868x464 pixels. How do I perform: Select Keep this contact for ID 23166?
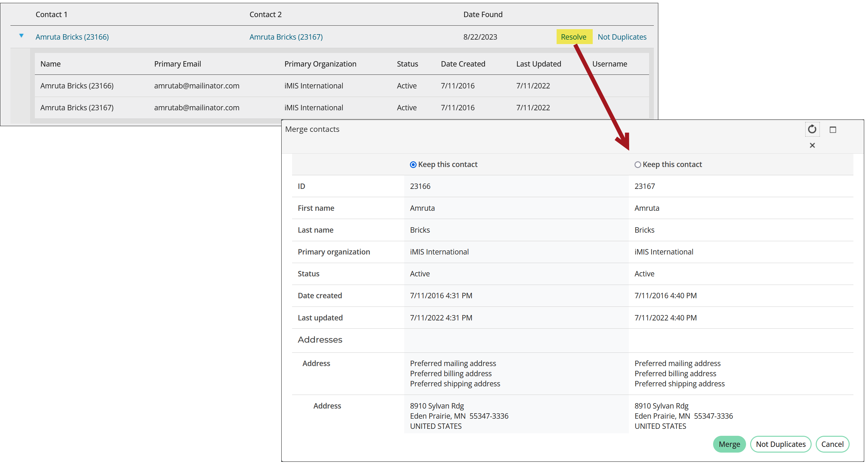pyautogui.click(x=413, y=164)
